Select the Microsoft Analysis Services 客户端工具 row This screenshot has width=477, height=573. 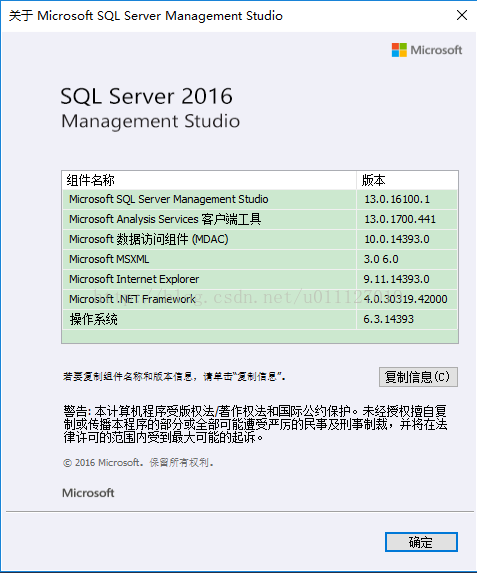(260, 219)
